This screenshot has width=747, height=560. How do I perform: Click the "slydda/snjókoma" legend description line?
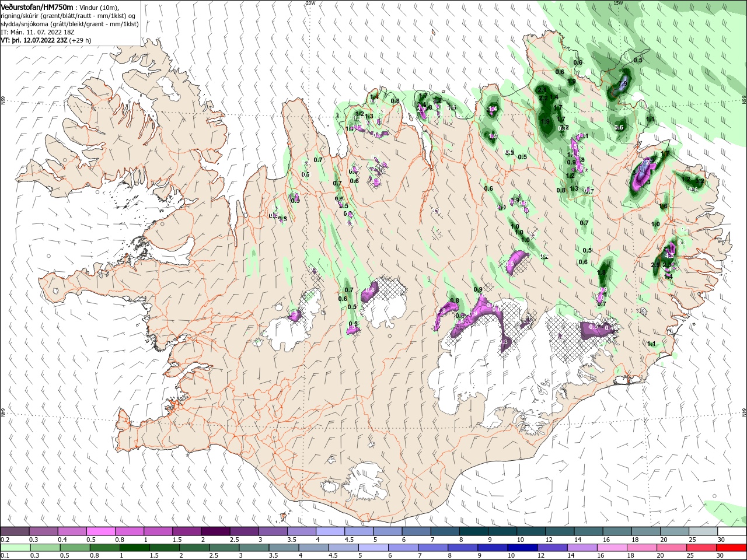68,24
